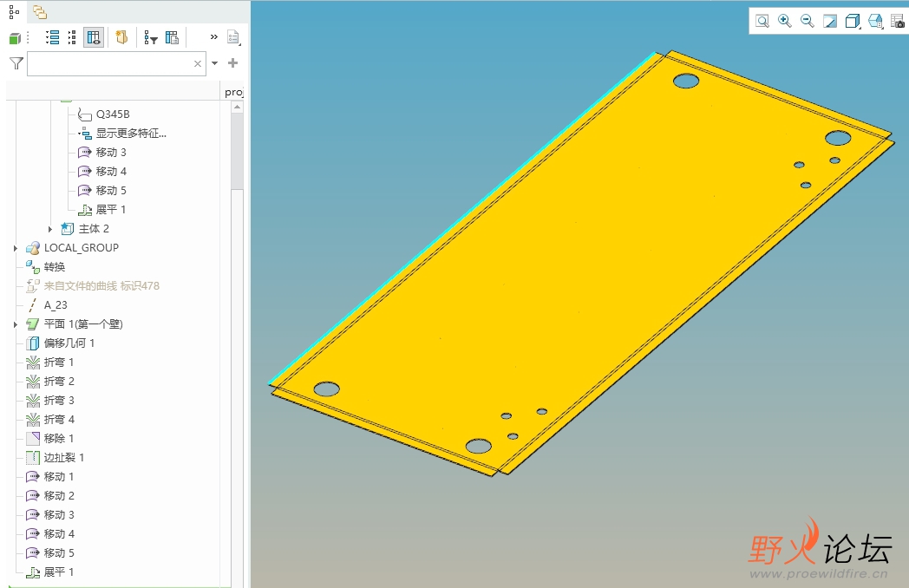
Task: Switch to the Layer Tree folder tab
Action: (x=40, y=11)
